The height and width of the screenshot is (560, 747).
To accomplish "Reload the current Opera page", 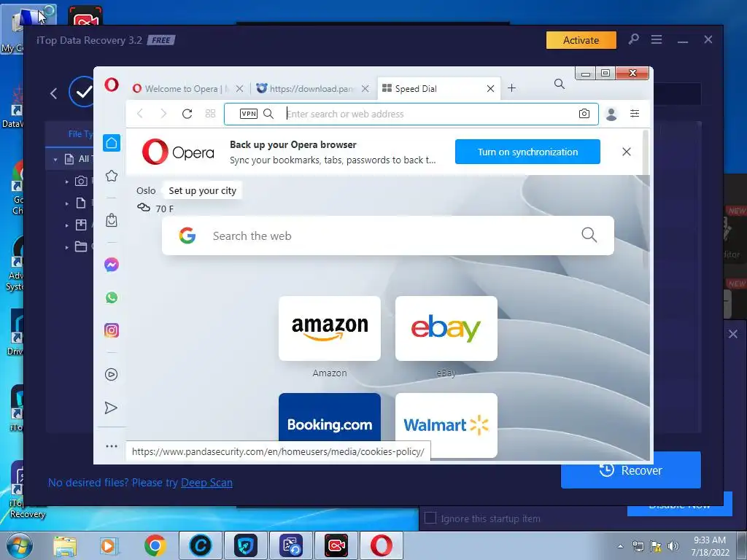I will click(x=187, y=114).
